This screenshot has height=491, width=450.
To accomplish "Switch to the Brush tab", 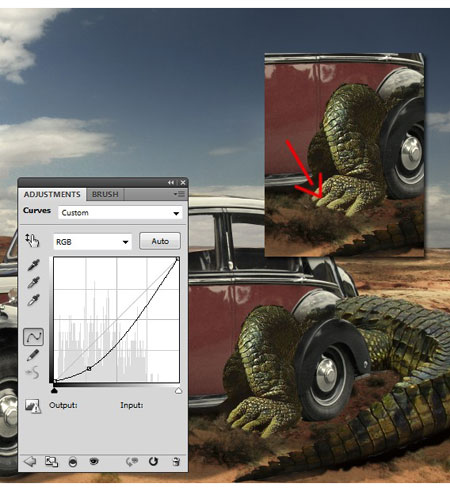I will tap(105, 194).
